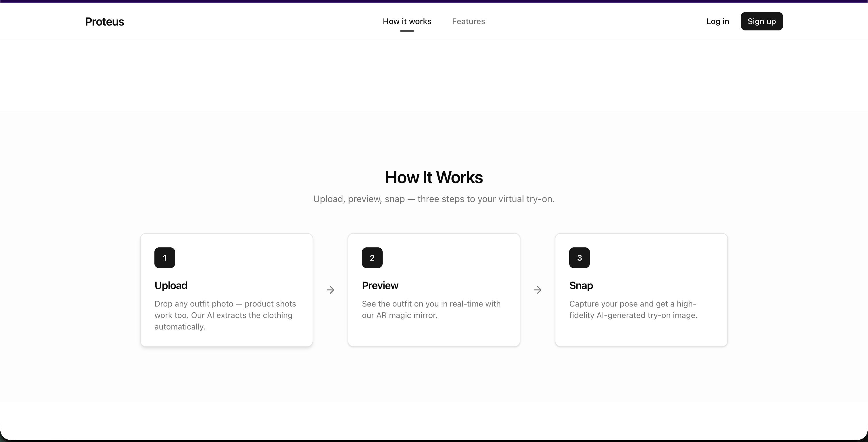Click the arrow between Preview and Snap

pyautogui.click(x=537, y=290)
